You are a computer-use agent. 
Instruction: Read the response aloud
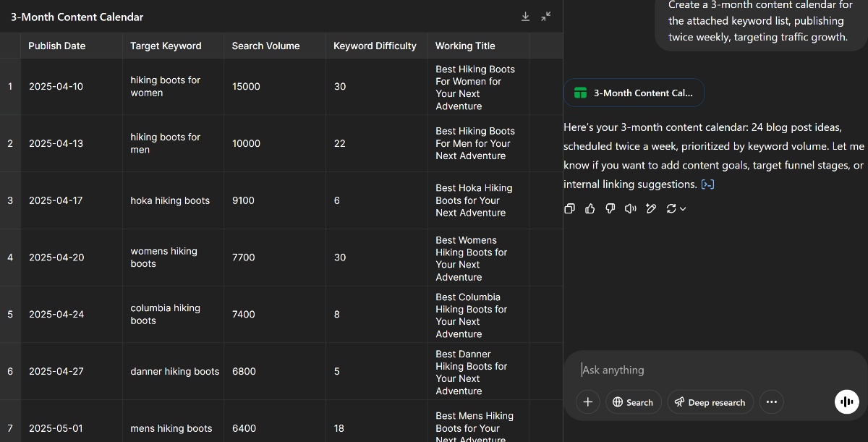point(630,208)
